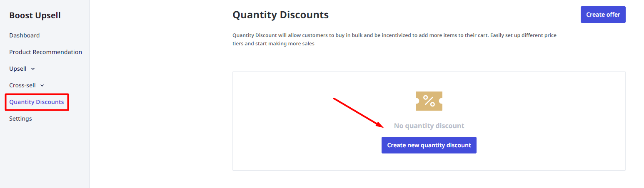Click the Create offer button
This screenshot has height=188, width=644.
[x=603, y=15]
